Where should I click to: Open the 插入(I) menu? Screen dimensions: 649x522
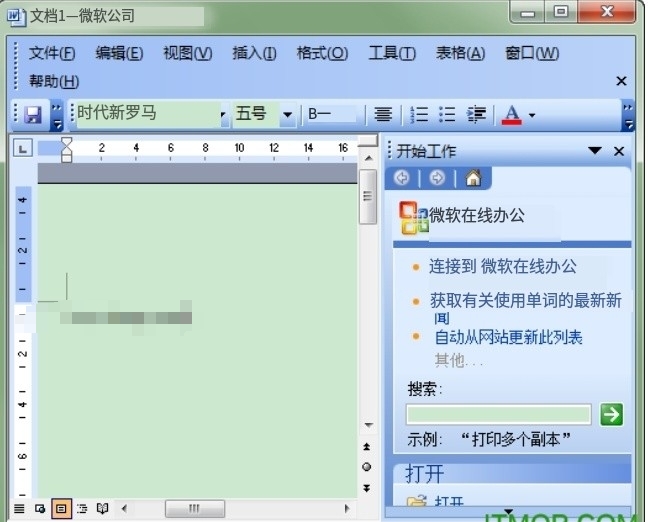(x=254, y=53)
